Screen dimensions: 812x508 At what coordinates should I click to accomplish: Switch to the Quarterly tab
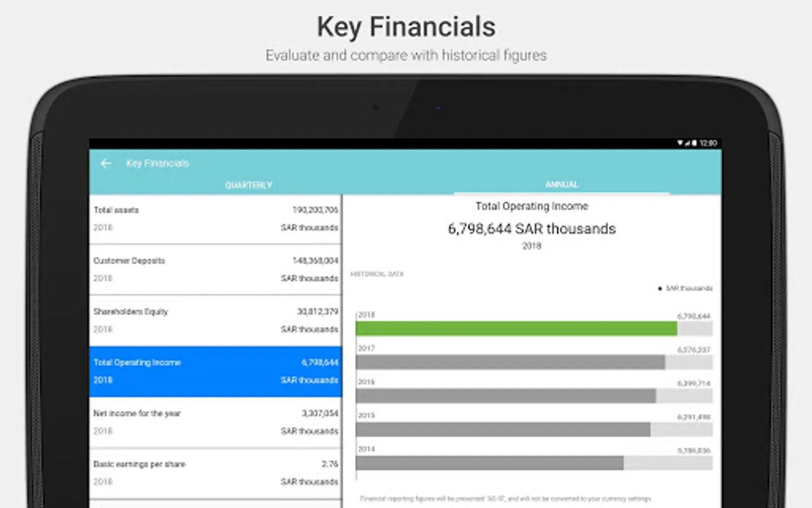(x=248, y=185)
